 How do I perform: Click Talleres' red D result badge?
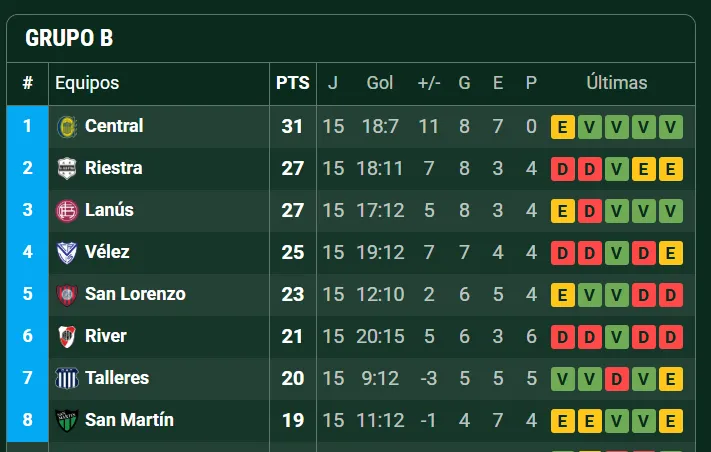617,379
